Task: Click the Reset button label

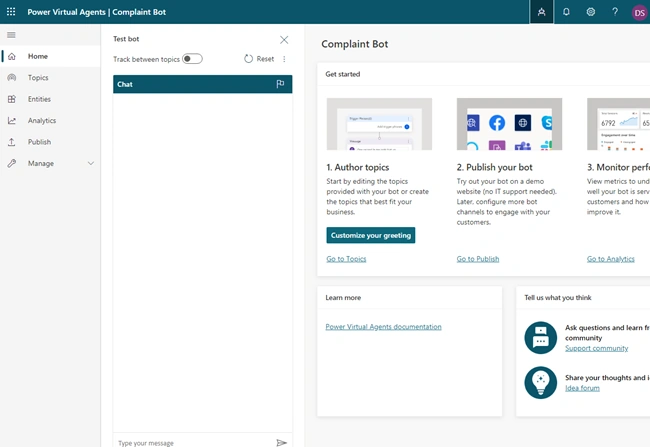Action: 265,59
